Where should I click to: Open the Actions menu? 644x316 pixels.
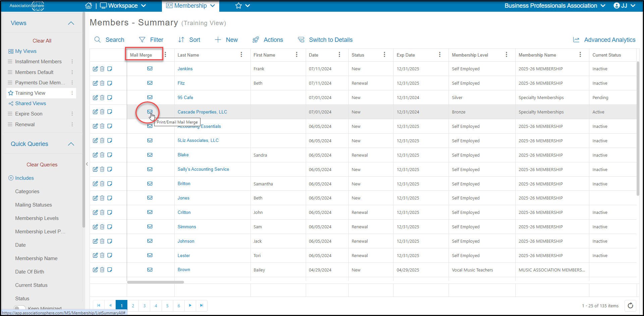coord(268,39)
